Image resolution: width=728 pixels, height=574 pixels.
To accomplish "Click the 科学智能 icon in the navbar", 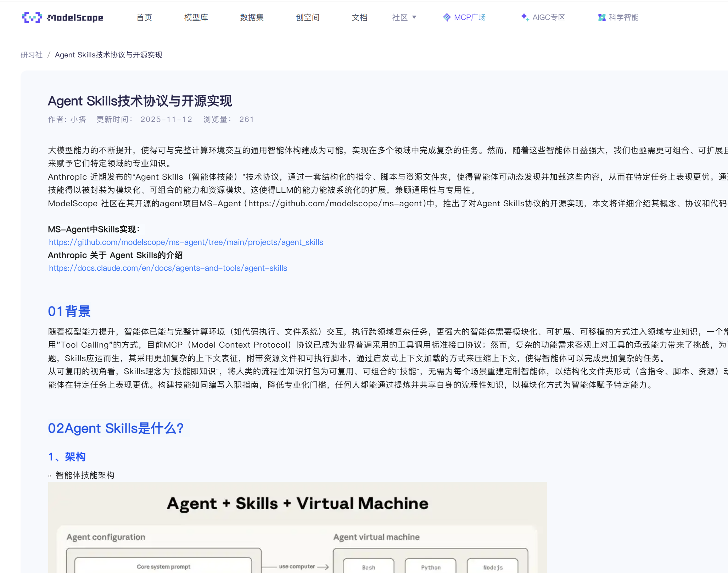I will tap(601, 17).
